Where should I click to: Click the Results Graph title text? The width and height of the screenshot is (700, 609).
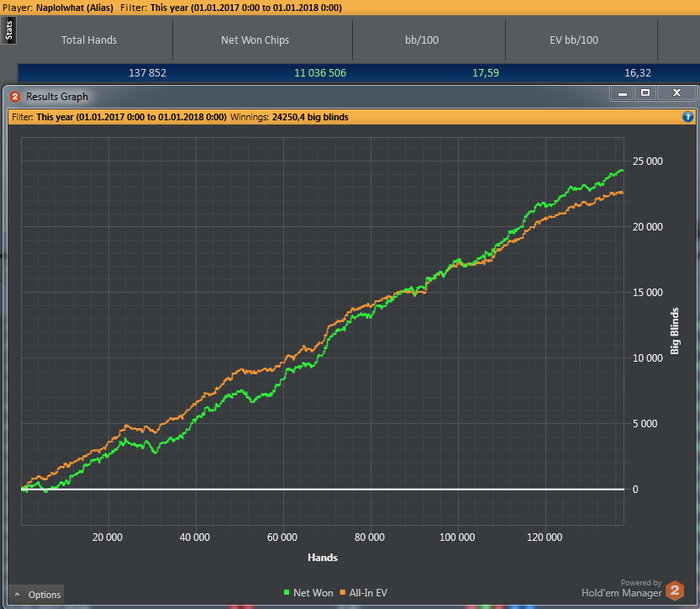click(x=57, y=96)
